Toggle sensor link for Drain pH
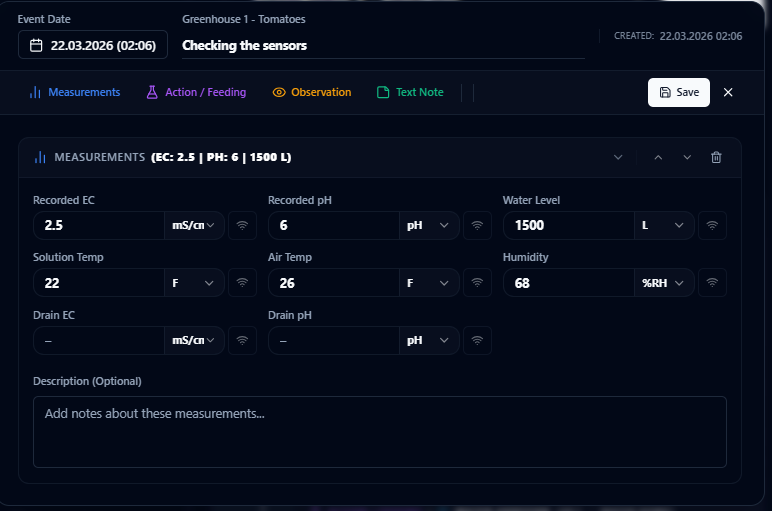Image resolution: width=772 pixels, height=511 pixels. 477,340
